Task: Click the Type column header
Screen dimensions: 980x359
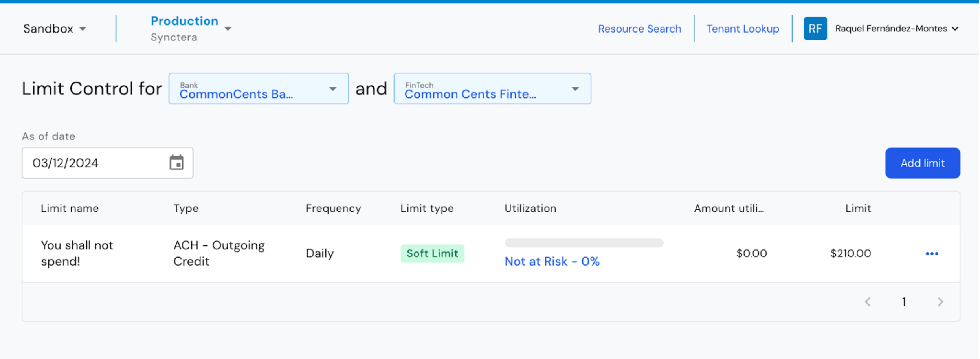Action: click(186, 209)
